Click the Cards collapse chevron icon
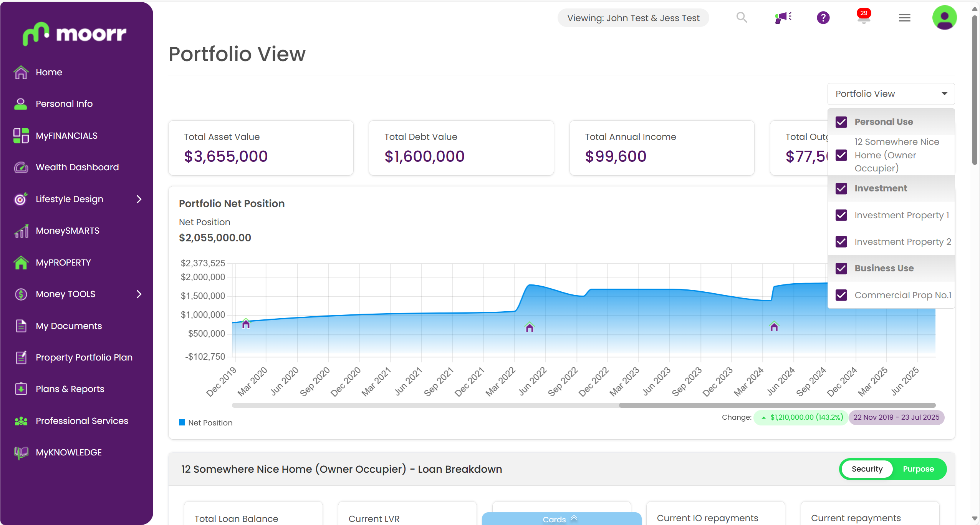980x525 pixels. click(574, 518)
